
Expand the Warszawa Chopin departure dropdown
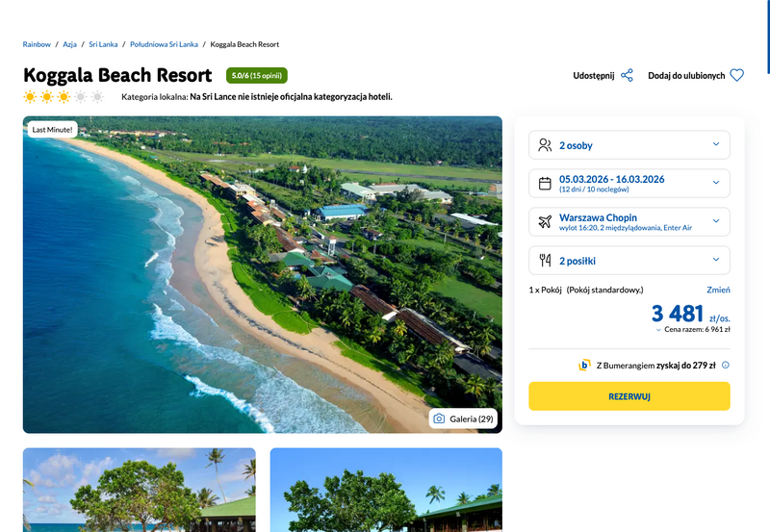pyautogui.click(x=629, y=222)
